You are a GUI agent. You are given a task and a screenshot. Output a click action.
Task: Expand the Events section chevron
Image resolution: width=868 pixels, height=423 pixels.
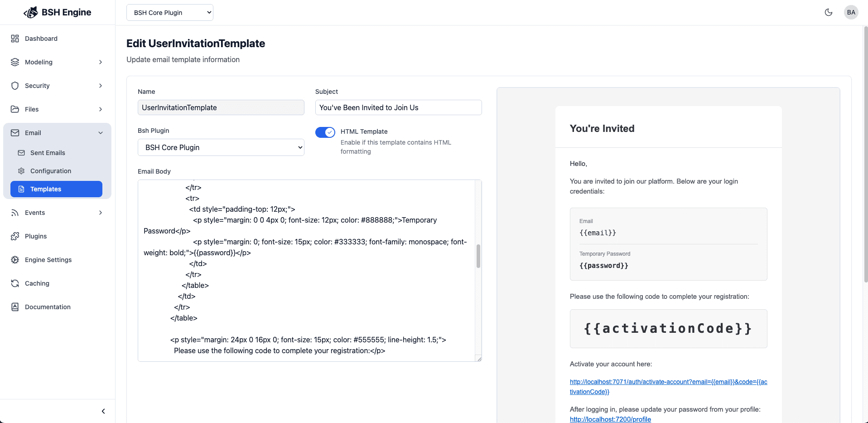[100, 213]
